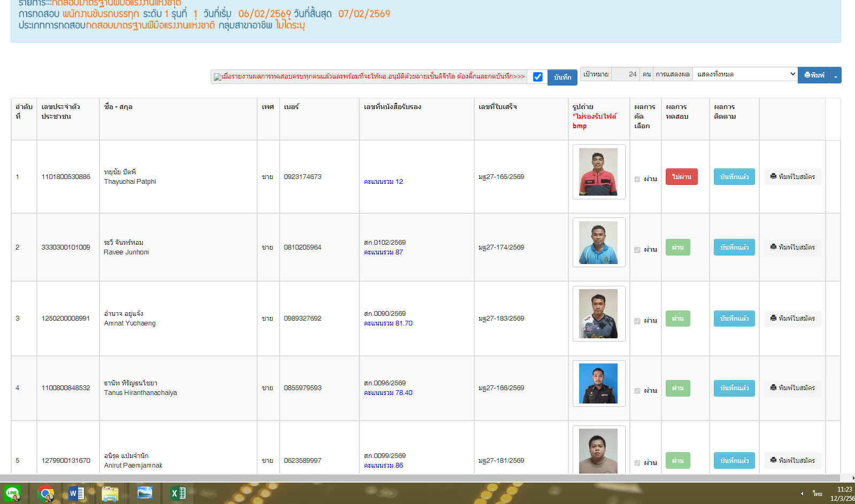Click the blue พิมพ์ print button
The height and width of the screenshot is (504, 855).
(x=813, y=75)
